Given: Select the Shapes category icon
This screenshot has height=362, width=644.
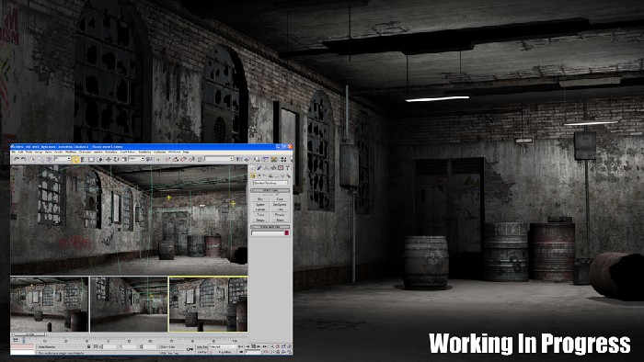Looking at the screenshot, I should tap(259, 176).
